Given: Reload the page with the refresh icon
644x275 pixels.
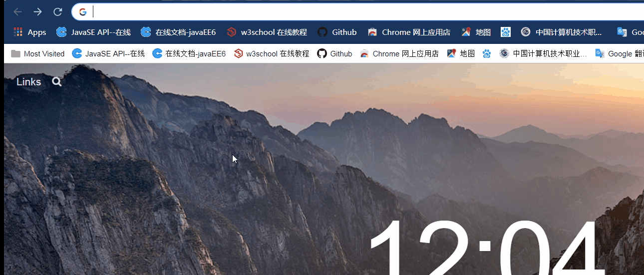Looking at the screenshot, I should click(58, 12).
